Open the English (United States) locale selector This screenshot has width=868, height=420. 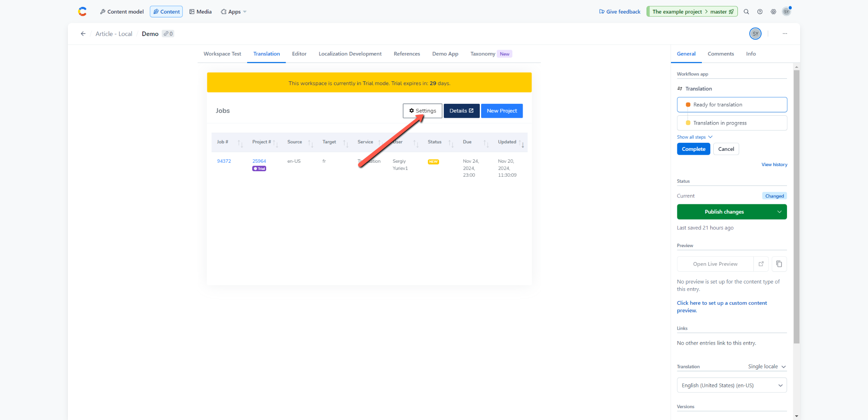[x=732, y=385]
